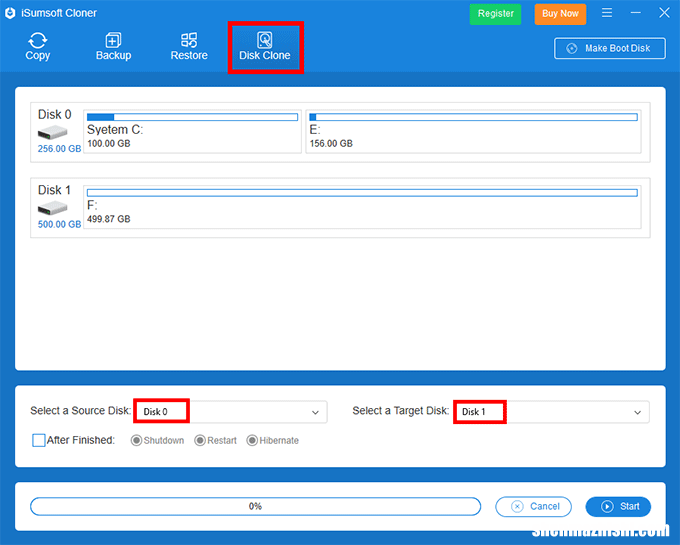Open the hamburger menu icon
Screen dimensions: 680x545
[607, 13]
